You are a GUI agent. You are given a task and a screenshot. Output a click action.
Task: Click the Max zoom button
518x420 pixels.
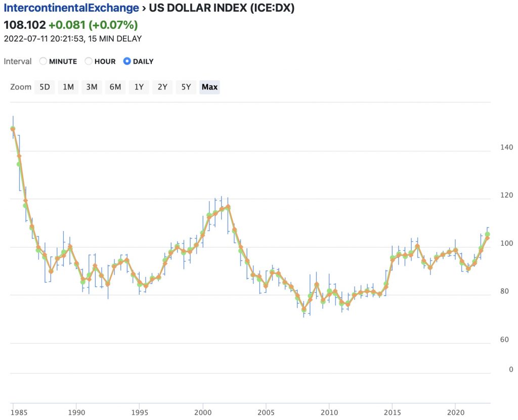tap(209, 87)
